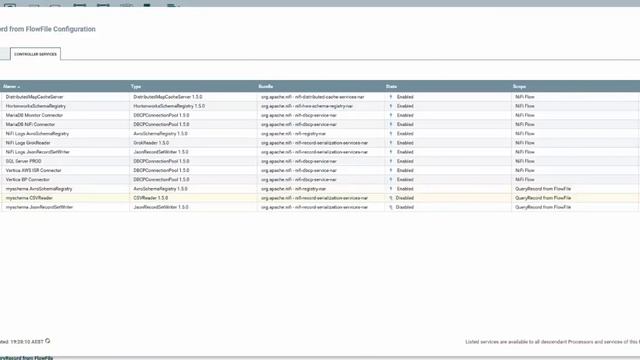Click the scope cell for myschema JsonRecordSetWriter
This screenshot has height=360, width=640.
543,207
